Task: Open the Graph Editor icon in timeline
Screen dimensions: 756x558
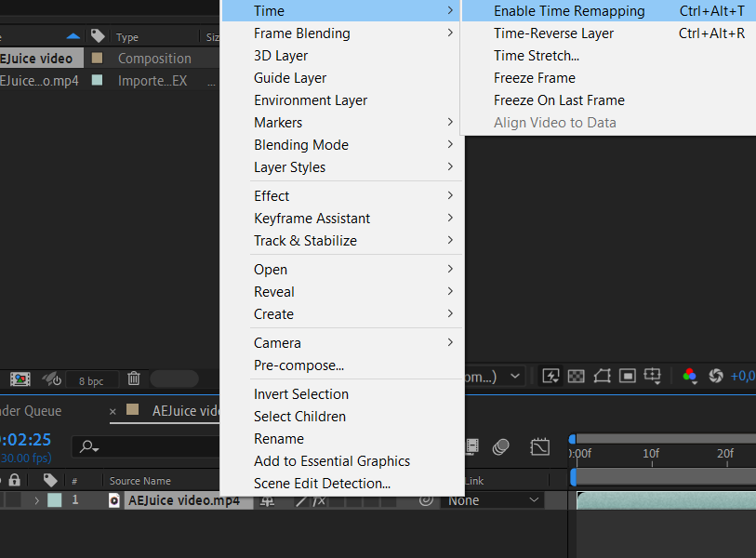Action: click(x=539, y=446)
